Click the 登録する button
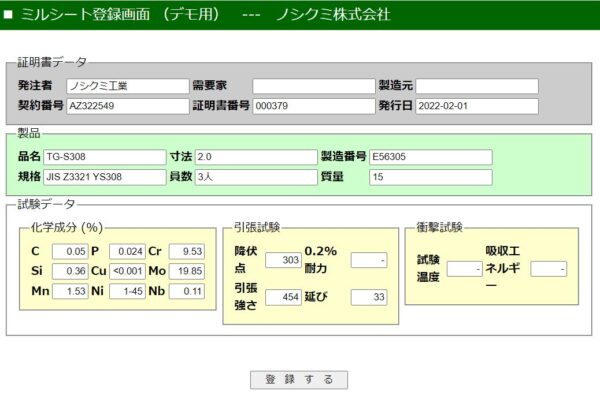Image resolution: width=600 pixels, height=406 pixels. 299,380
